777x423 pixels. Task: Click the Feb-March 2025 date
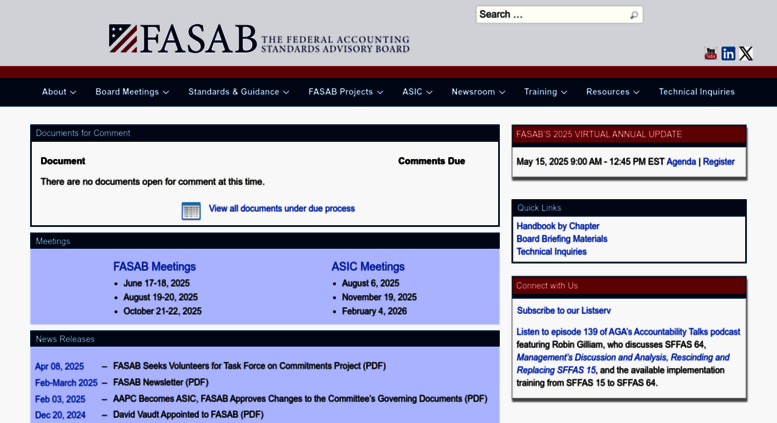tap(66, 383)
